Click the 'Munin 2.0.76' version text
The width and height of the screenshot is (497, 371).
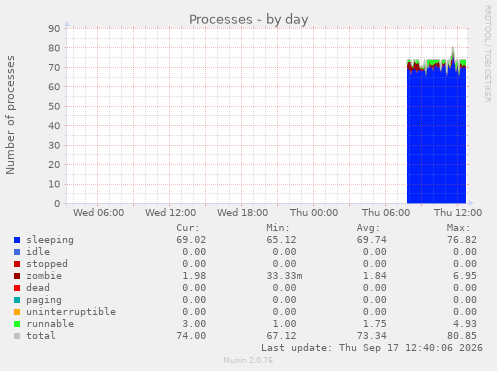248,360
